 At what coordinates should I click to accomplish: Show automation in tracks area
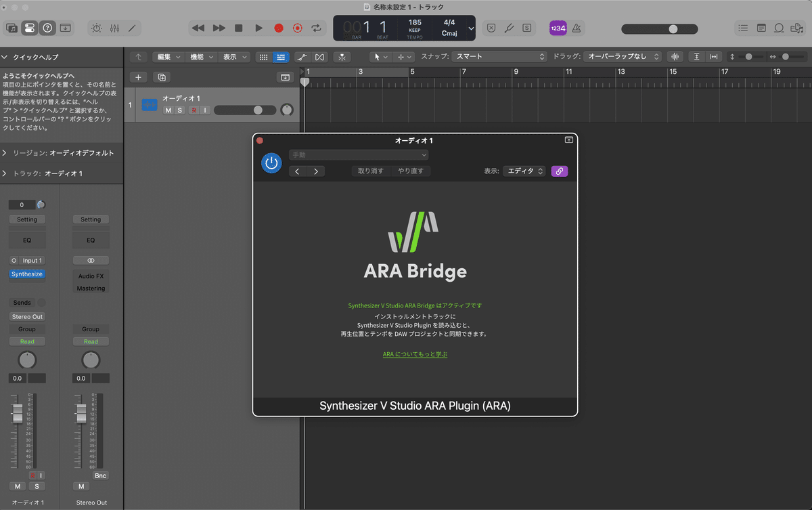(x=302, y=57)
